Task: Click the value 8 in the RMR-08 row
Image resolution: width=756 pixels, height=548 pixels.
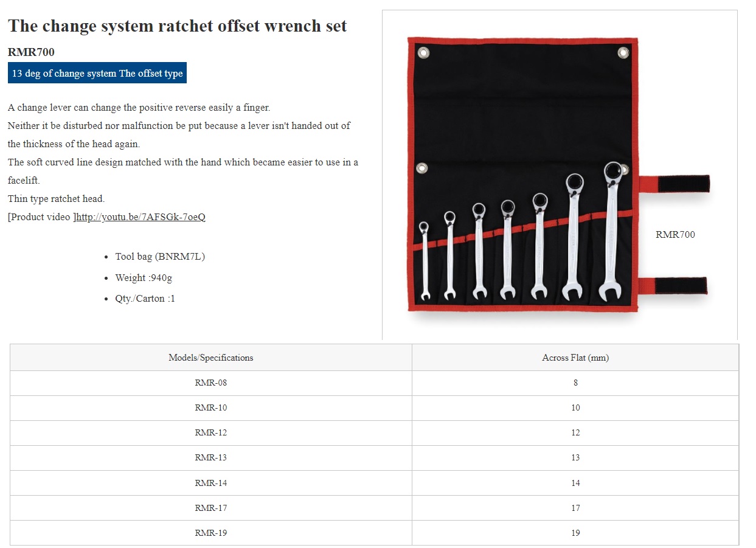Action: coord(575,383)
